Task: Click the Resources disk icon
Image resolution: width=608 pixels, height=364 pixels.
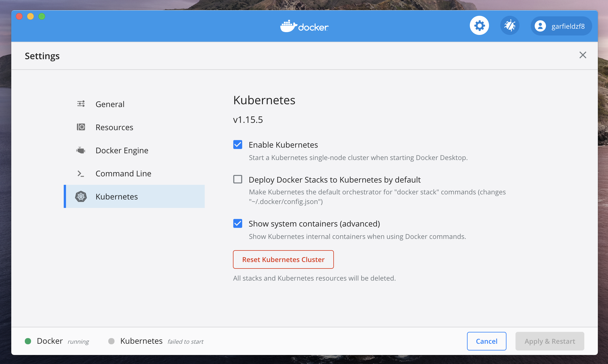Action: 81,127
